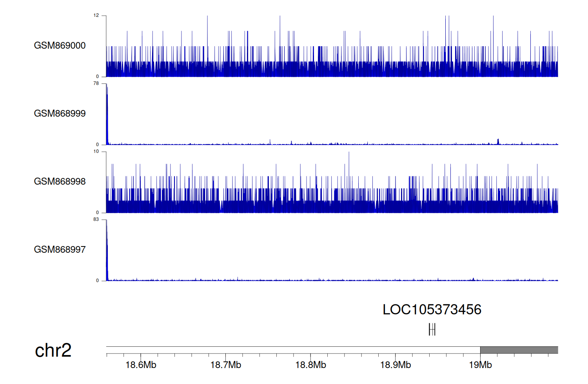Click the tall left peak in GSM868999 track
Image resolution: width=588 pixels, height=384 pixels.
coord(107,114)
